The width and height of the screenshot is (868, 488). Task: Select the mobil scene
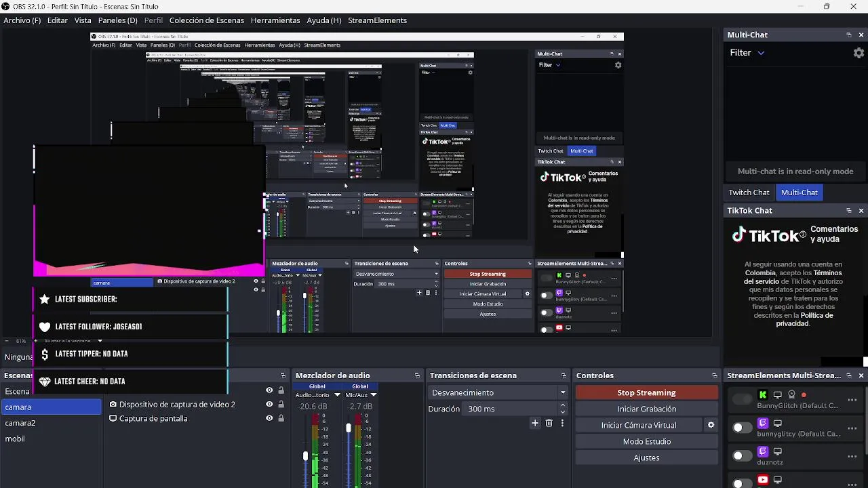pyautogui.click(x=51, y=439)
